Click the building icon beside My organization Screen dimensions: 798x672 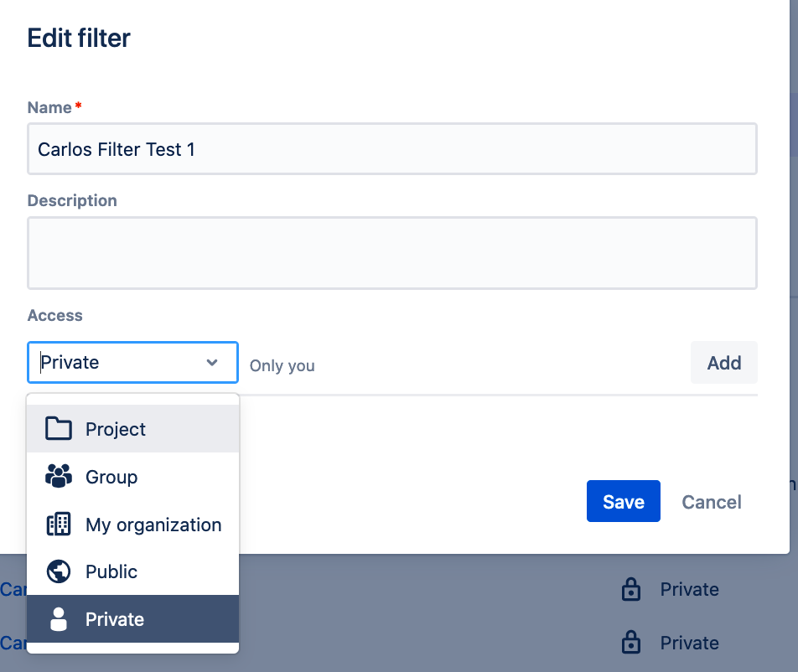(58, 525)
